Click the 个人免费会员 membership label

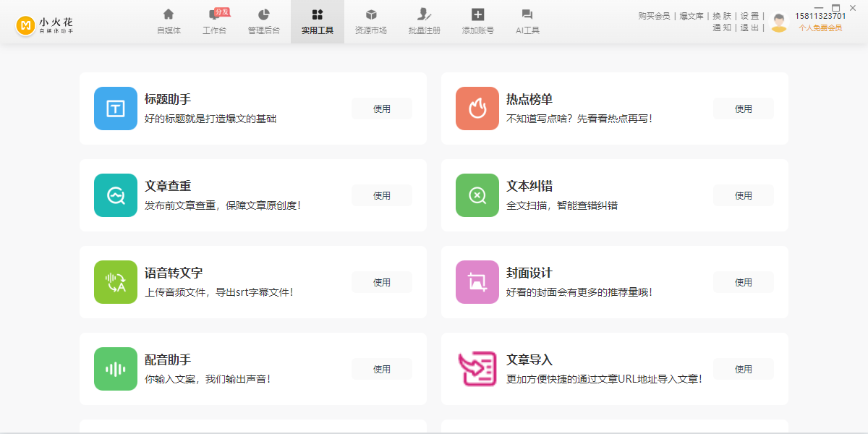(820, 28)
